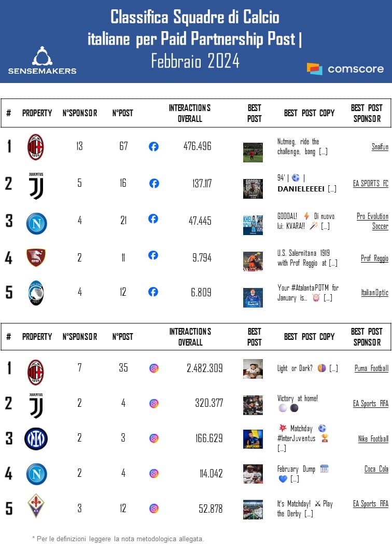Click Napoli logo in the Instagram ranking
The height and width of the screenshot is (549, 392).
click(x=36, y=474)
